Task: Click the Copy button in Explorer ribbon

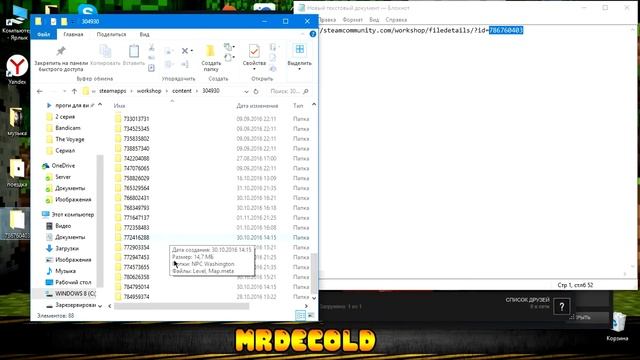Action: coord(105,55)
